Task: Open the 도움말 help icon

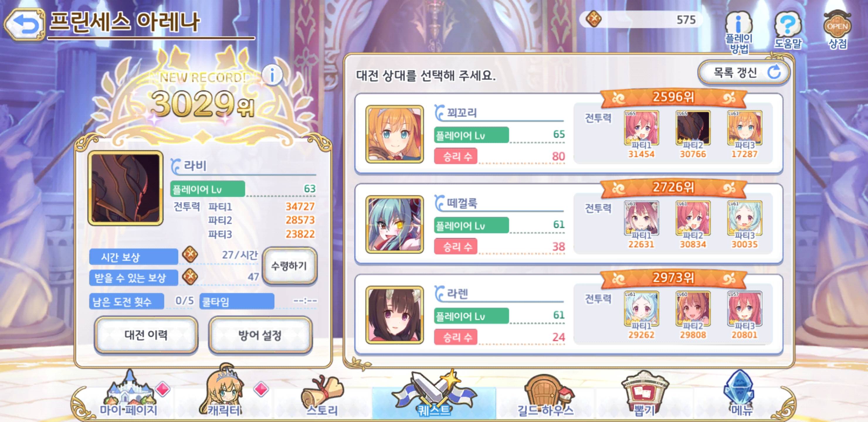Action: 788,30
